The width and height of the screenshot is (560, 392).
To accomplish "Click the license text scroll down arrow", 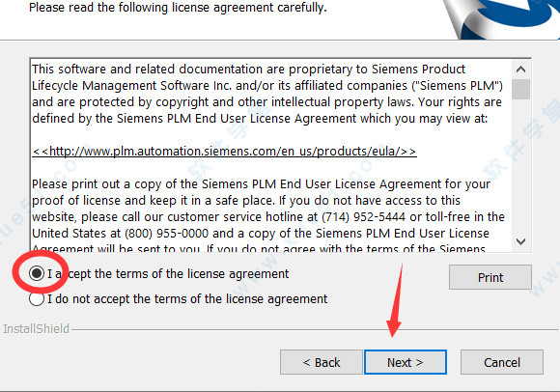I will click(x=520, y=241).
